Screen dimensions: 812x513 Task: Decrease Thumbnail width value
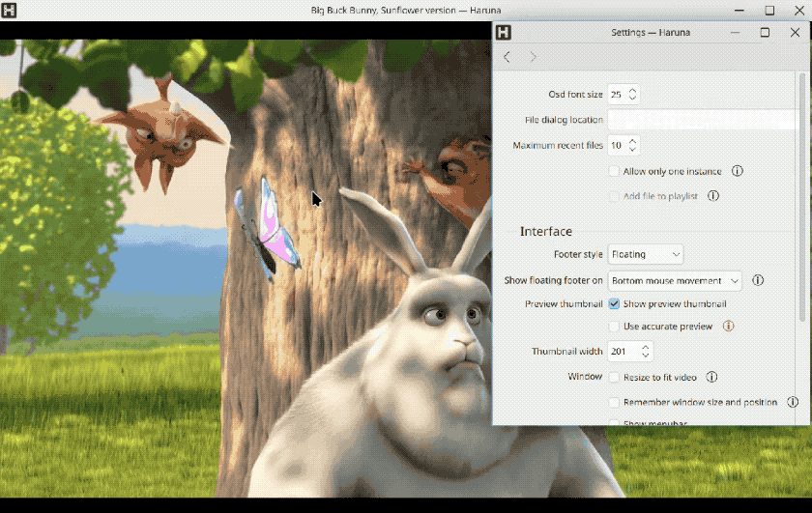pos(646,355)
